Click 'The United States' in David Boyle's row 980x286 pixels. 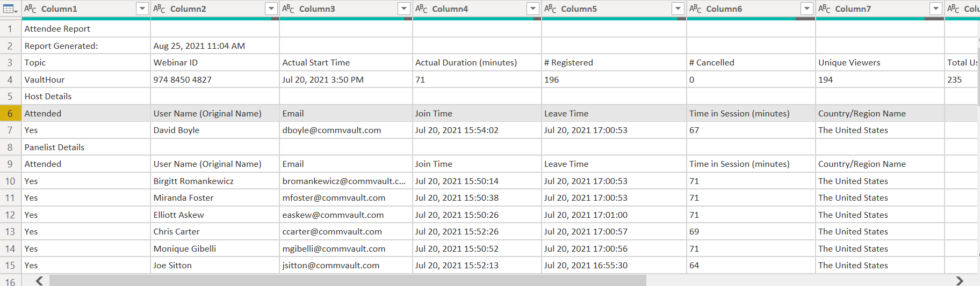(x=880, y=130)
